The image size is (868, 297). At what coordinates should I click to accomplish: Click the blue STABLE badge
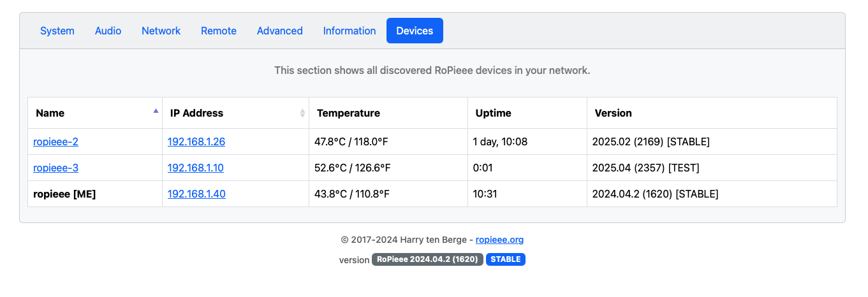pyautogui.click(x=506, y=259)
